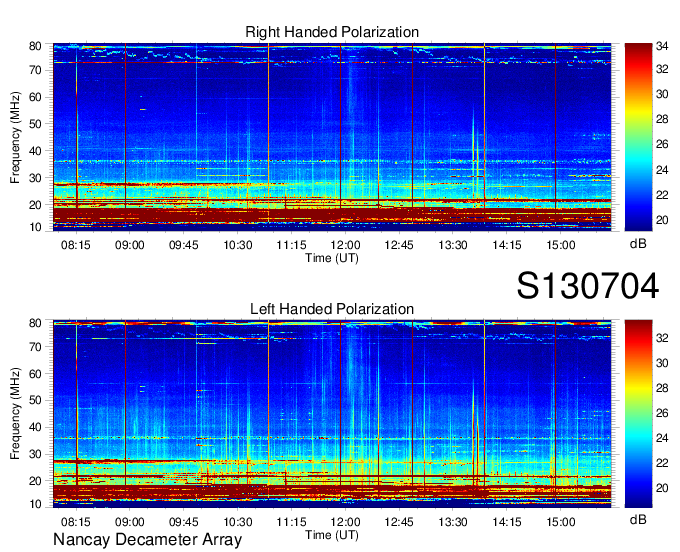Click the 30 MHz tick of bottom plot
The height and width of the screenshot is (552, 680).
pos(35,454)
